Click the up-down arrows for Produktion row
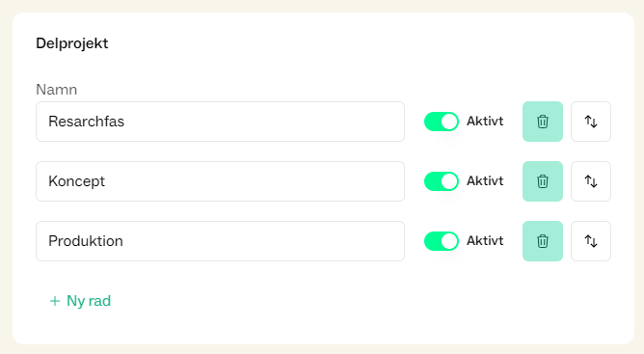This screenshot has height=354, width=644. pos(591,241)
